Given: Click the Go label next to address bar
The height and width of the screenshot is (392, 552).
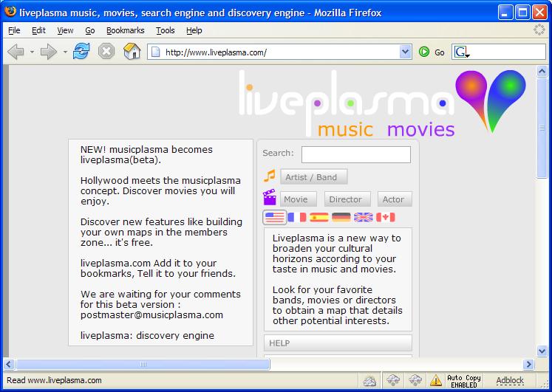Looking at the screenshot, I should pos(440,52).
